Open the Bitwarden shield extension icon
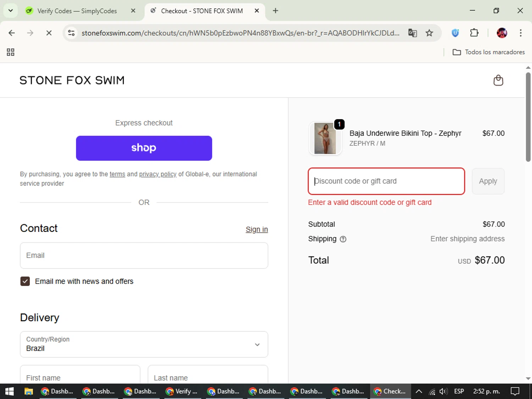The image size is (532, 399). coord(455,33)
